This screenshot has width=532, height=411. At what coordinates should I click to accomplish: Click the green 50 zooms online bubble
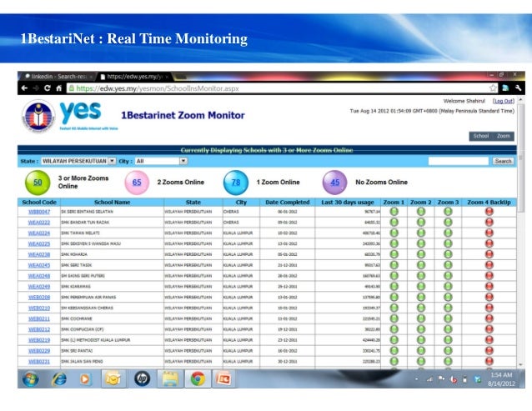tap(38, 183)
